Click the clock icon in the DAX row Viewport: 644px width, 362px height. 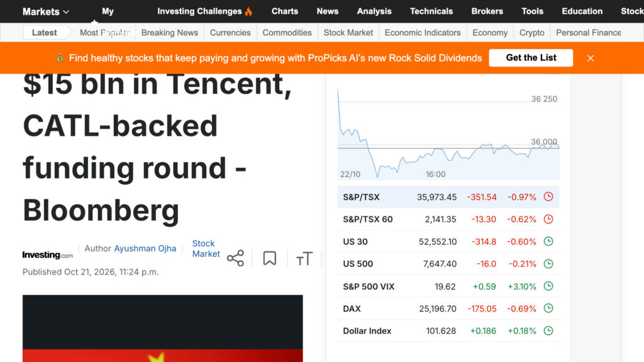(548, 308)
